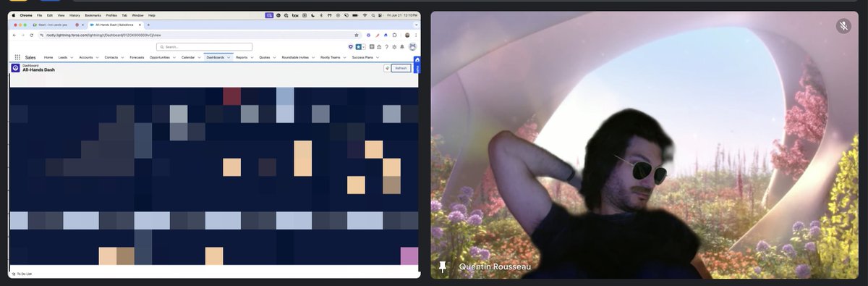Image resolution: width=868 pixels, height=286 pixels.
Task: Open Spotlight search in macOS menu bar
Action: (x=373, y=15)
